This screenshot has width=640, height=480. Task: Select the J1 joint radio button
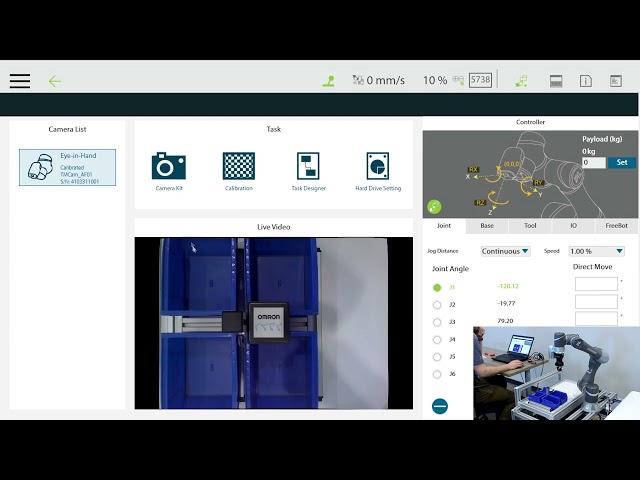[x=437, y=287]
